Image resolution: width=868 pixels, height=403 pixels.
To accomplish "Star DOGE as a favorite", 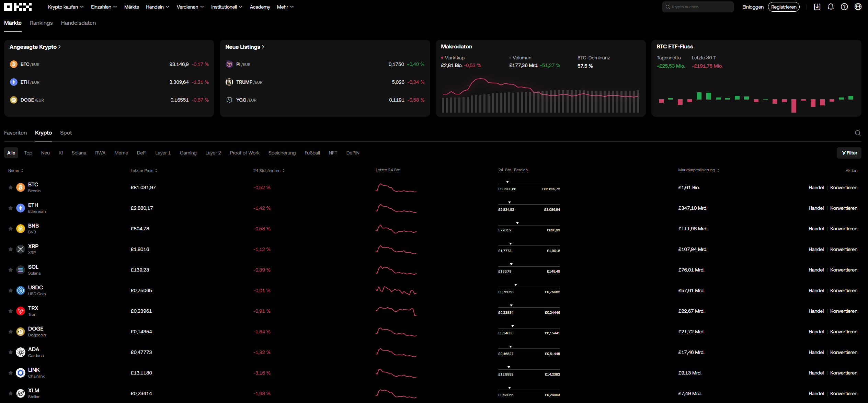I will point(11,332).
